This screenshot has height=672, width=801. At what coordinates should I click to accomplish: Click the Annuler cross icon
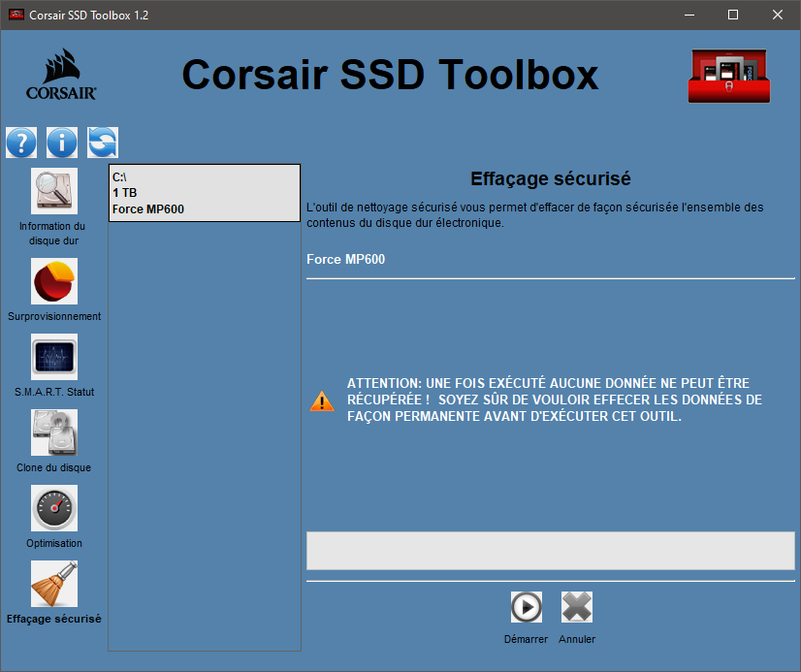pyautogui.click(x=577, y=607)
